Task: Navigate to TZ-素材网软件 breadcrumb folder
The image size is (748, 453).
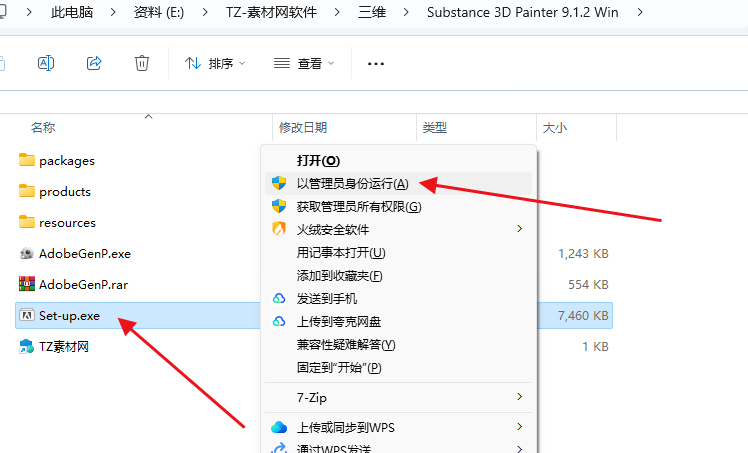Action: click(271, 12)
